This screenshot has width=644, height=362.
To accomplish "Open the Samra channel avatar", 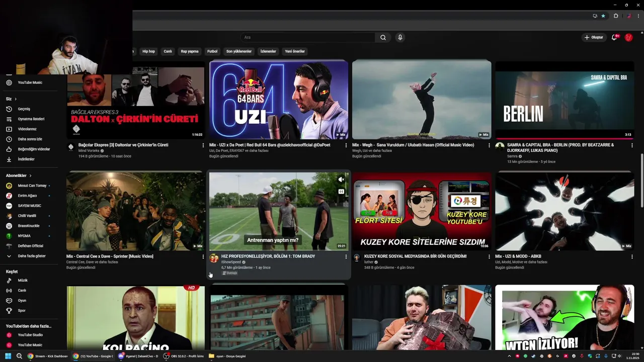I will pos(500,146).
